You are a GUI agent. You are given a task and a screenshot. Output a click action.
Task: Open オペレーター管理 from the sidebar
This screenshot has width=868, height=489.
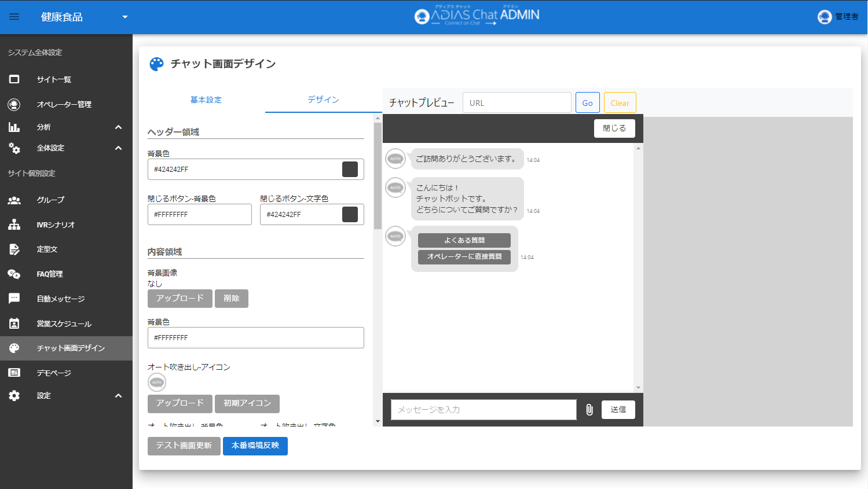click(x=64, y=104)
